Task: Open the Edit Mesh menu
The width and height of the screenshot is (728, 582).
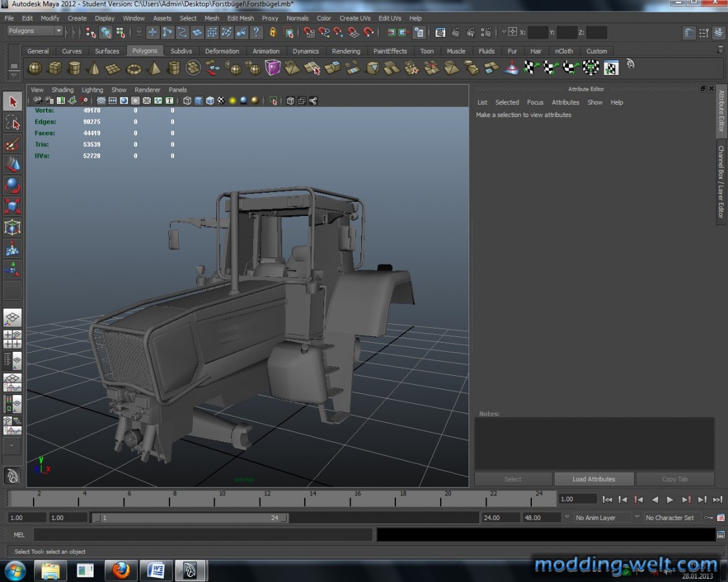Action: [x=241, y=18]
